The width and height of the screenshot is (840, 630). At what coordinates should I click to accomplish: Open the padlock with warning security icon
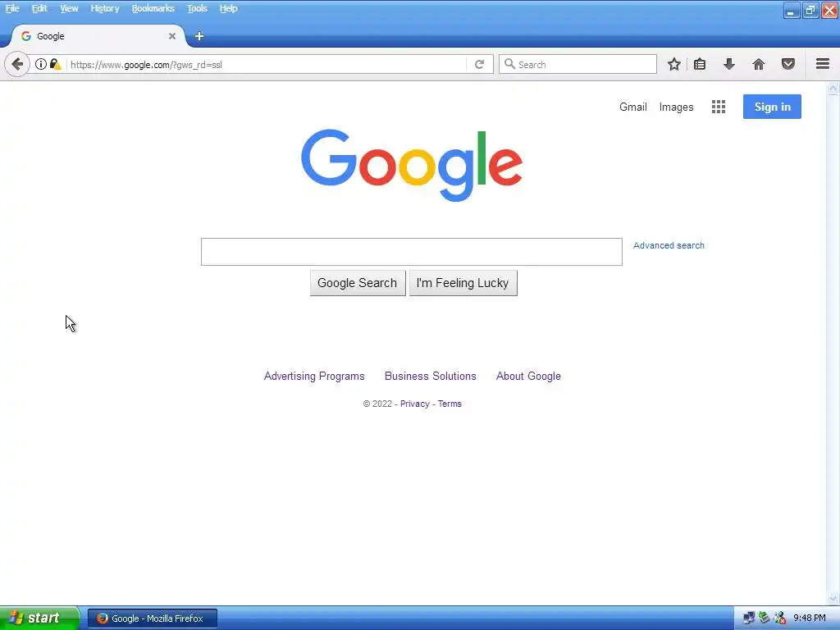tap(55, 65)
